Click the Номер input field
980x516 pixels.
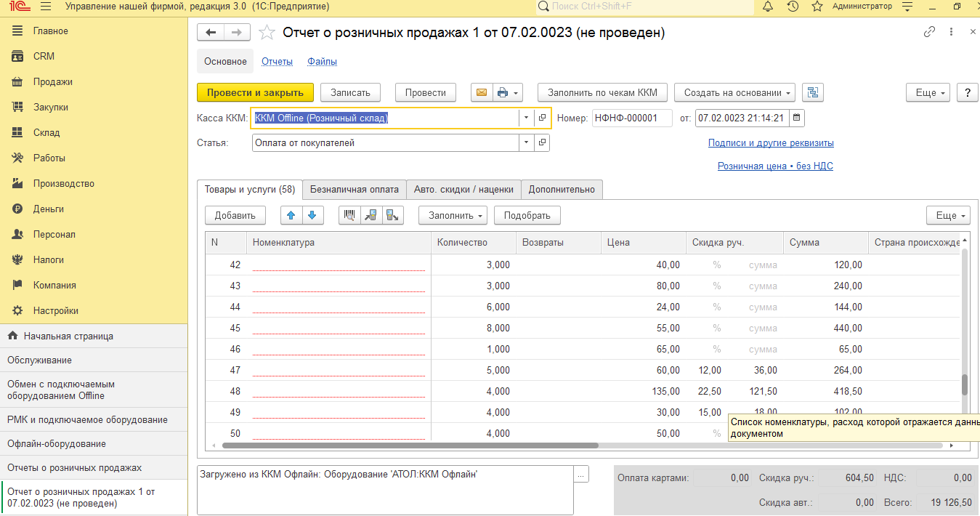[631, 118]
